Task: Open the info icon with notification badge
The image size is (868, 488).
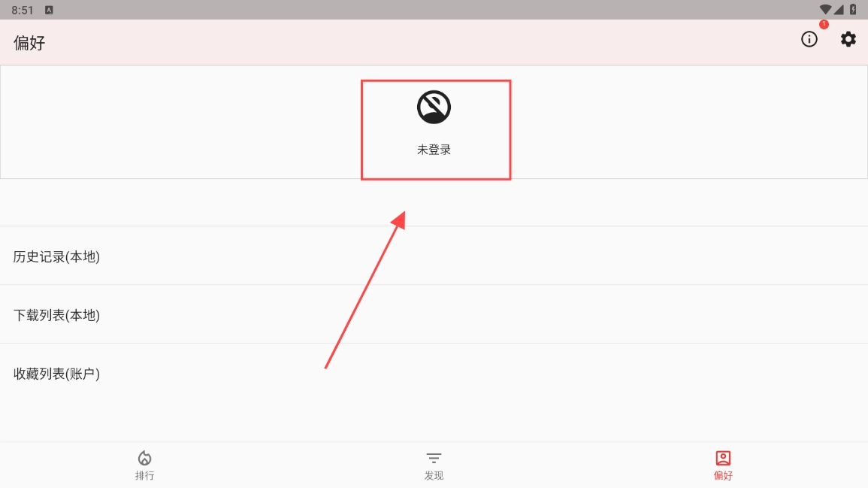Action: [x=809, y=39]
